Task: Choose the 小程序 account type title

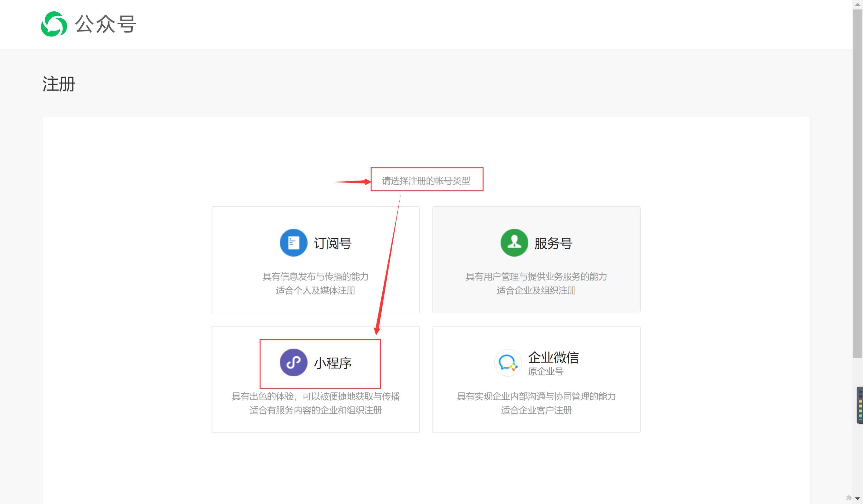Action: pyautogui.click(x=332, y=363)
